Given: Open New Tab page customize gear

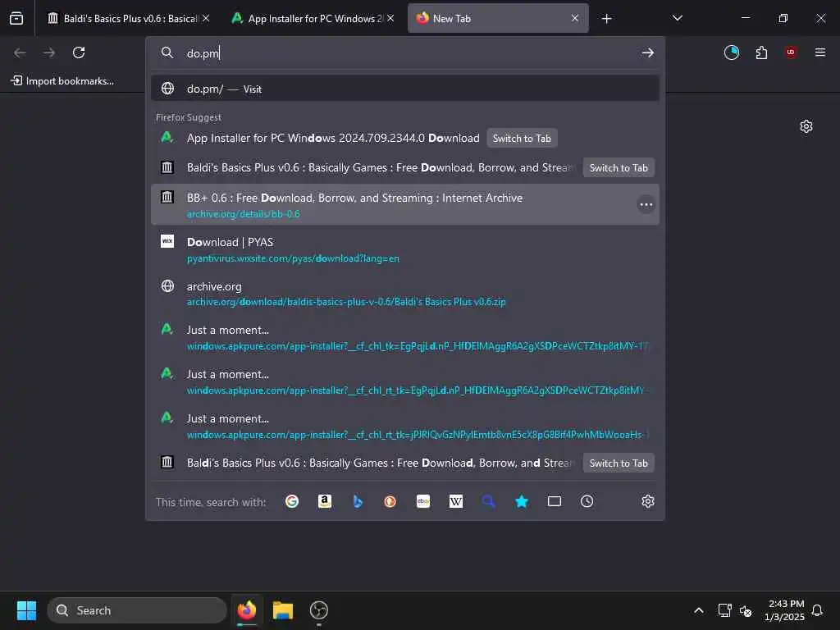Looking at the screenshot, I should point(806,126).
